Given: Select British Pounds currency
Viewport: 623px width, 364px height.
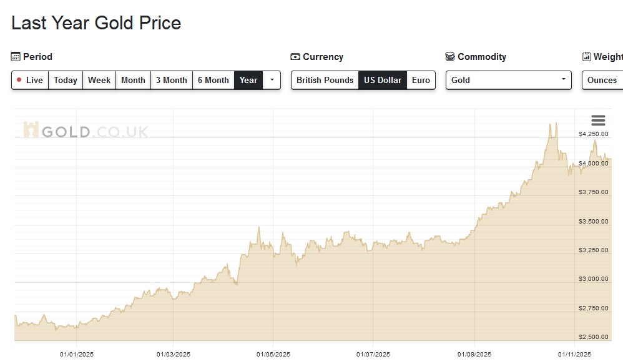Looking at the screenshot, I should coord(325,80).
